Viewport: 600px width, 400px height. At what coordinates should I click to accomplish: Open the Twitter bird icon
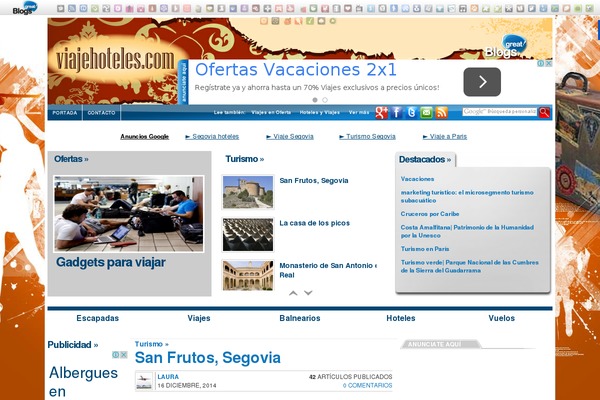pyautogui.click(x=411, y=113)
